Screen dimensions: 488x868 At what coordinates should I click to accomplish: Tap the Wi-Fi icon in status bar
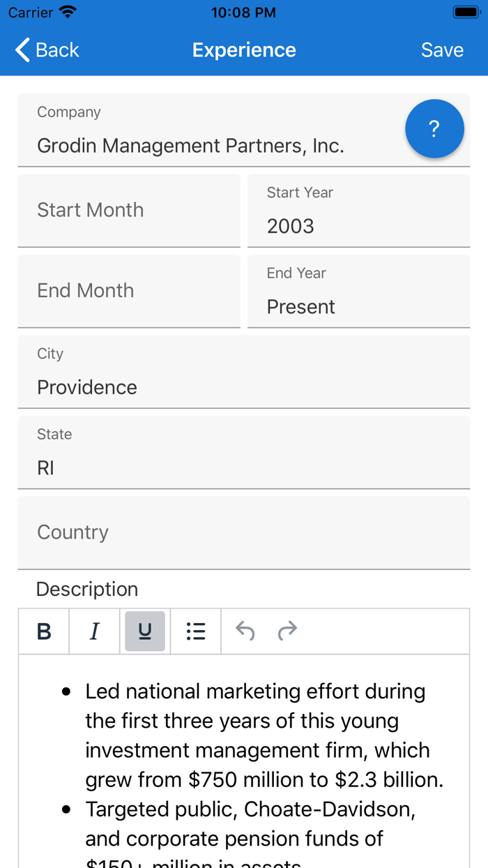(x=66, y=11)
